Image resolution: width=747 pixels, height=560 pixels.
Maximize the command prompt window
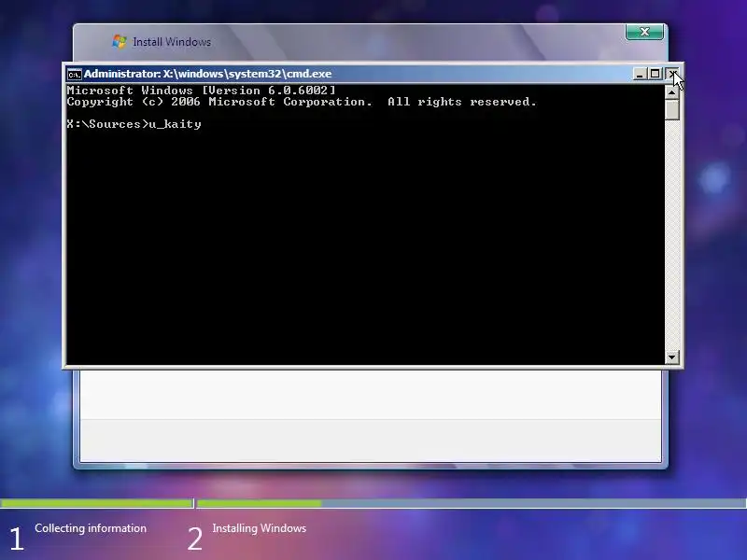tap(655, 74)
